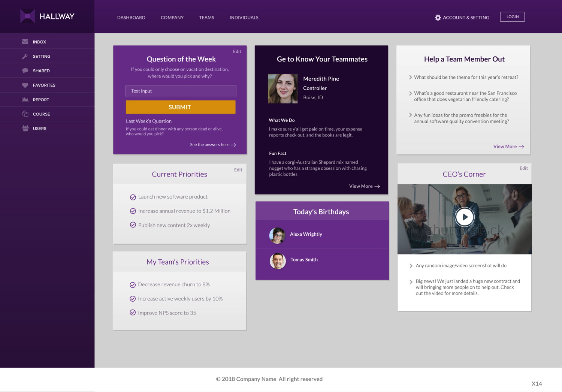Submit your vacation destination answer
This screenshot has height=392, width=562.
pos(181,107)
